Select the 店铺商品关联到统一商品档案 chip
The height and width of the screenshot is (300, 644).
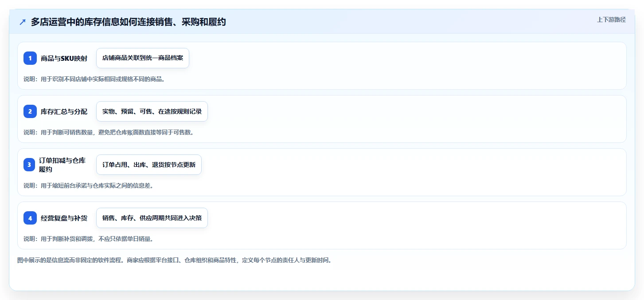pos(143,58)
